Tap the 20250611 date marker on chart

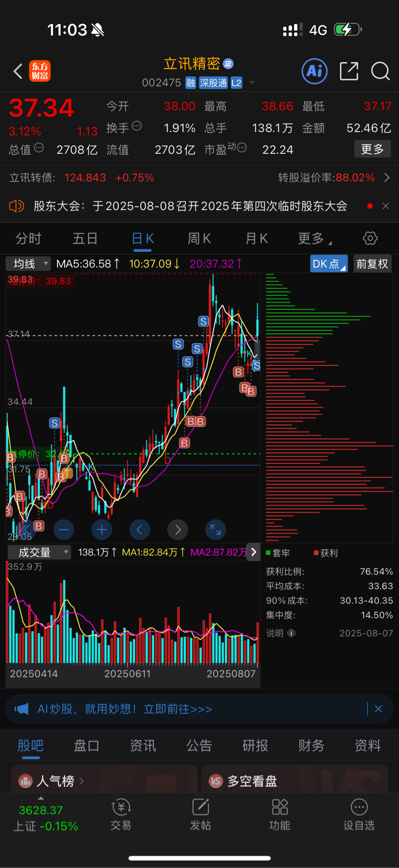(127, 674)
